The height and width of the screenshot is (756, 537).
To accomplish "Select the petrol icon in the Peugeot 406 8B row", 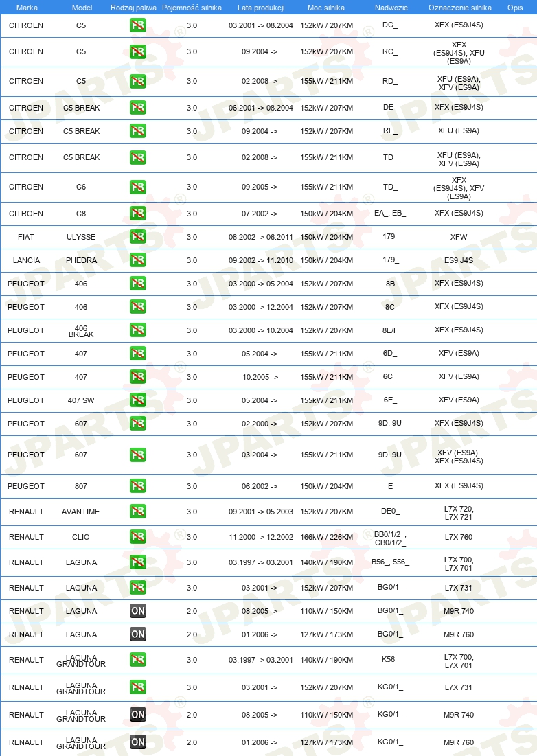I will (x=138, y=284).
